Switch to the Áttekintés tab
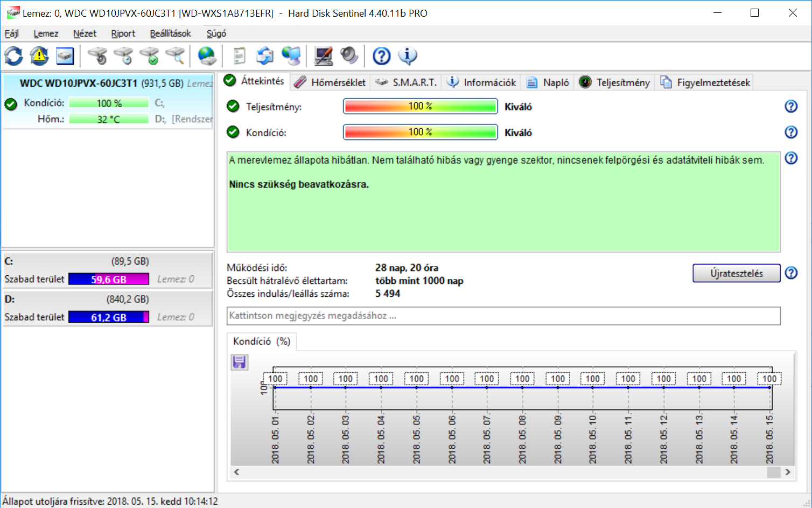This screenshot has width=812, height=508. [x=254, y=81]
